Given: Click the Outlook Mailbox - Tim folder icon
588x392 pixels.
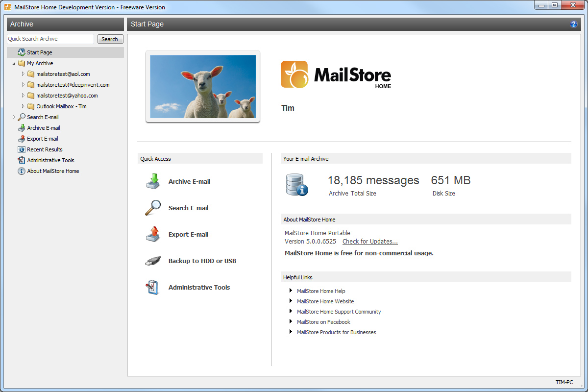Looking at the screenshot, I should (x=31, y=106).
